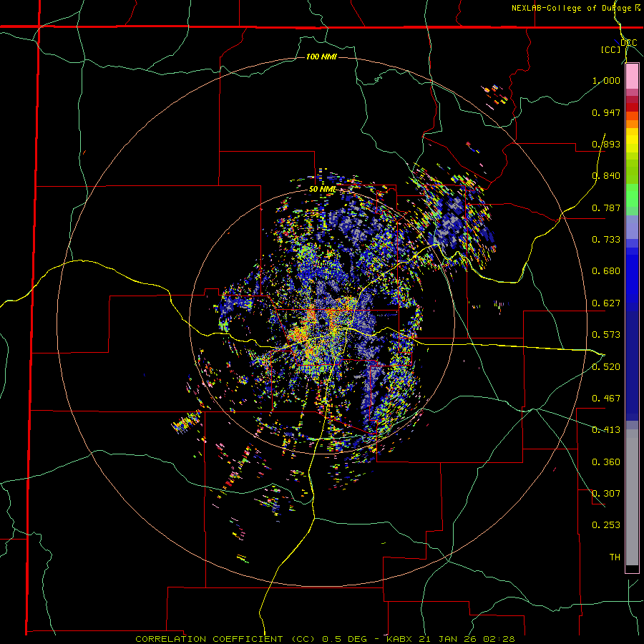Click the 21 JAN 26 02:28 timestamp
The height and width of the screenshot is (644, 644).
tap(467, 639)
